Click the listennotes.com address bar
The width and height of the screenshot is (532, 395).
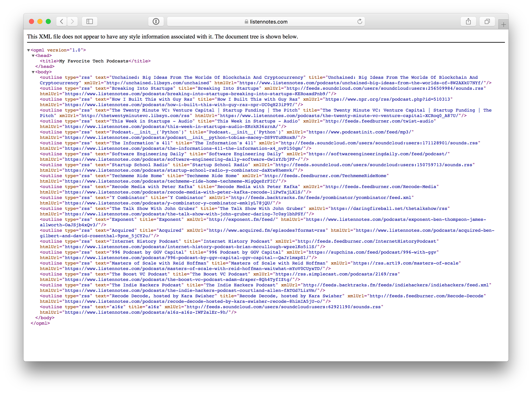tap(266, 21)
